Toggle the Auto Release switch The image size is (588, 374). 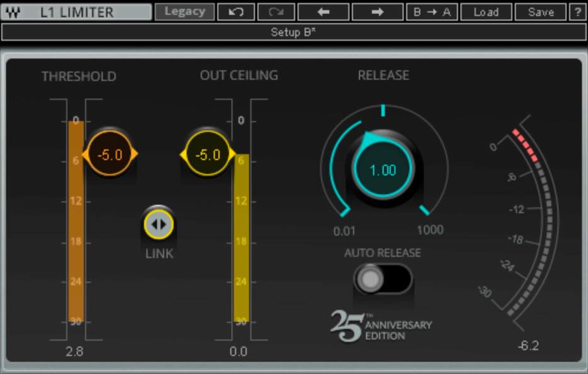click(383, 279)
